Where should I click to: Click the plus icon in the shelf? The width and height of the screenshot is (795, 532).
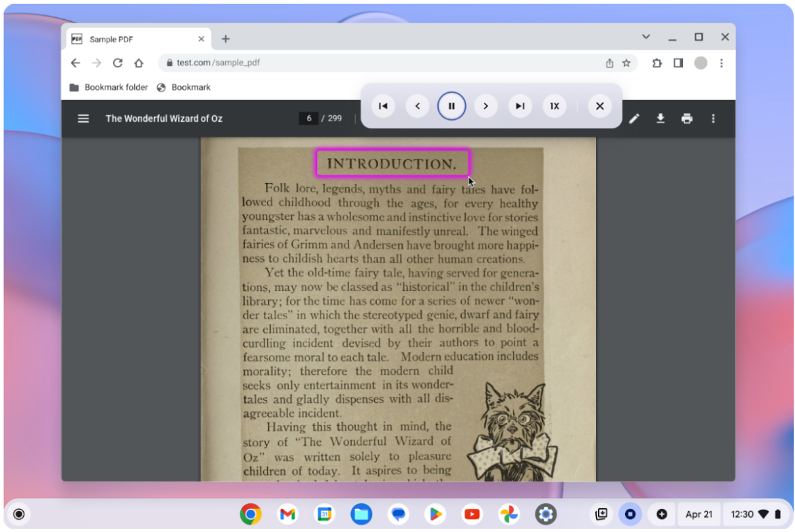661,514
